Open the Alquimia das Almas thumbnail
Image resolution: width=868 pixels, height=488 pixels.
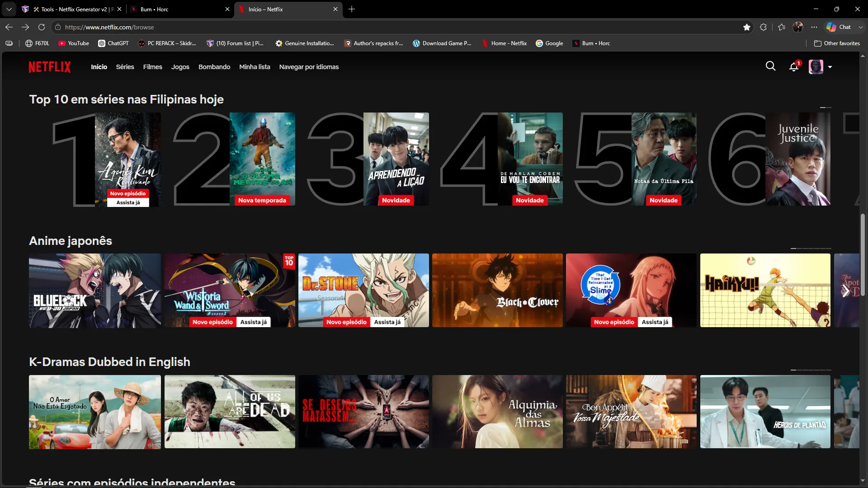[497, 412]
